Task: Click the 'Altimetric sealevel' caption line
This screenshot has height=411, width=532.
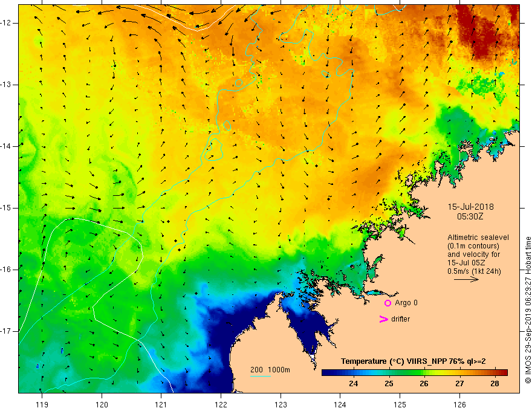Action: click(x=478, y=238)
